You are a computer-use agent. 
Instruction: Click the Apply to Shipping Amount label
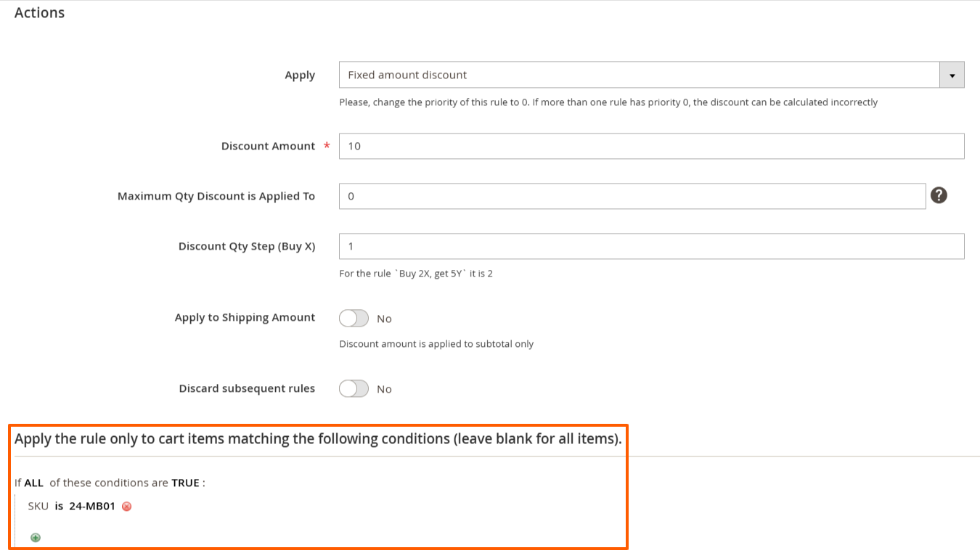pyautogui.click(x=245, y=317)
